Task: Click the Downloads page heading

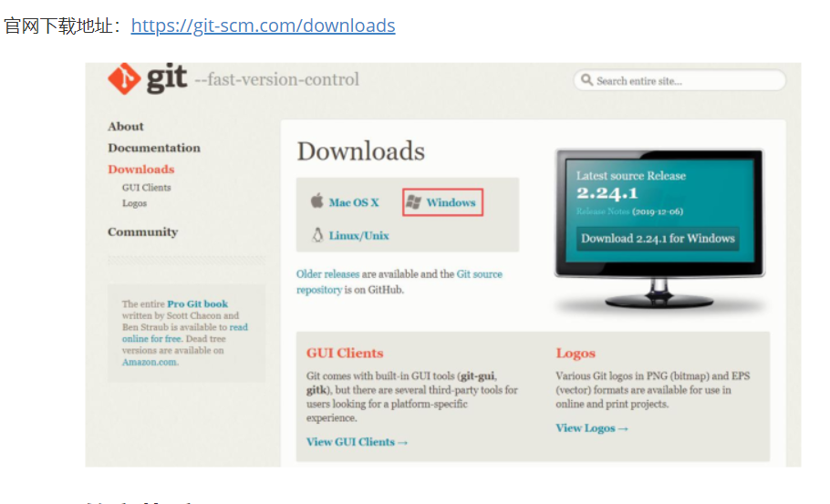Action: [x=360, y=150]
